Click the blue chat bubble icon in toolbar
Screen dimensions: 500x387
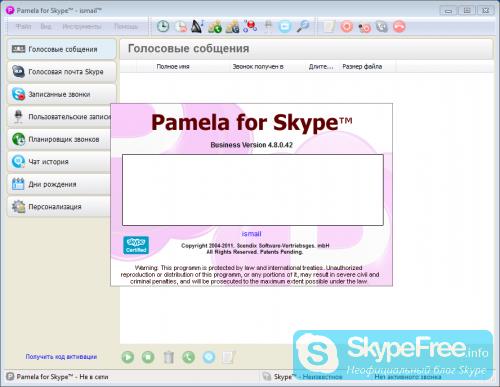point(285,27)
